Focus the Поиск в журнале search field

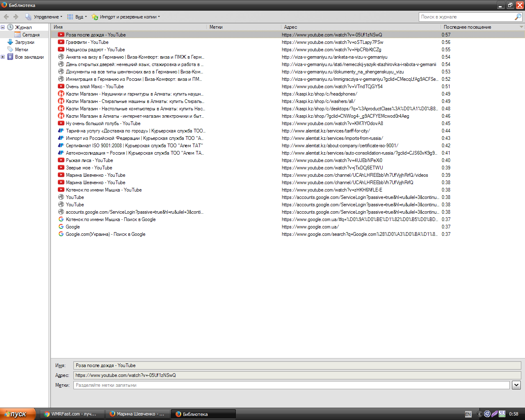tap(467, 17)
